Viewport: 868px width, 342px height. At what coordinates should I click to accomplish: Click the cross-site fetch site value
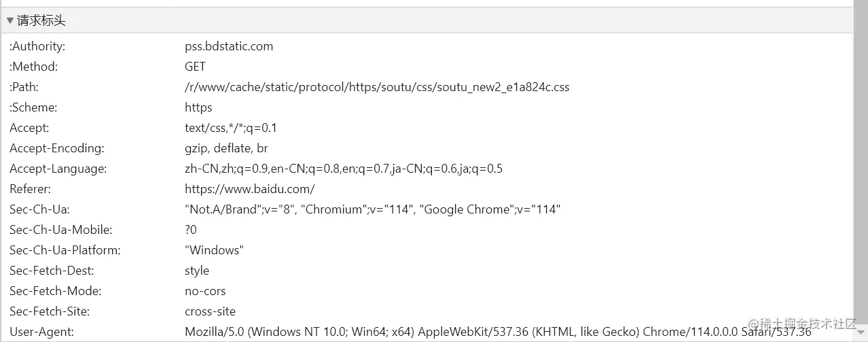[x=210, y=311]
